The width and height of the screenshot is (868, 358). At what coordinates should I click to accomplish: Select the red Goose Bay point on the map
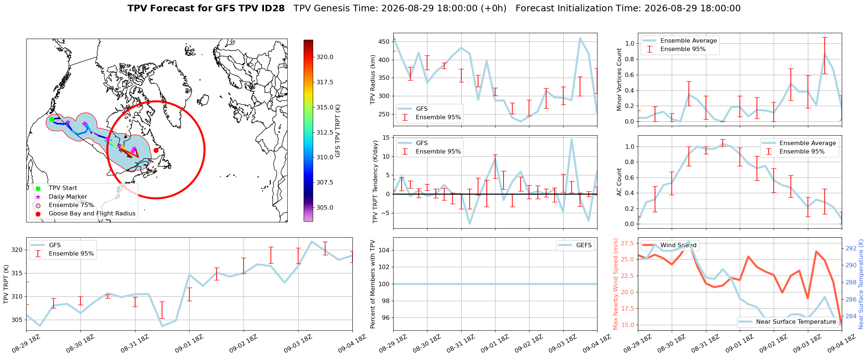pyautogui.click(x=156, y=150)
